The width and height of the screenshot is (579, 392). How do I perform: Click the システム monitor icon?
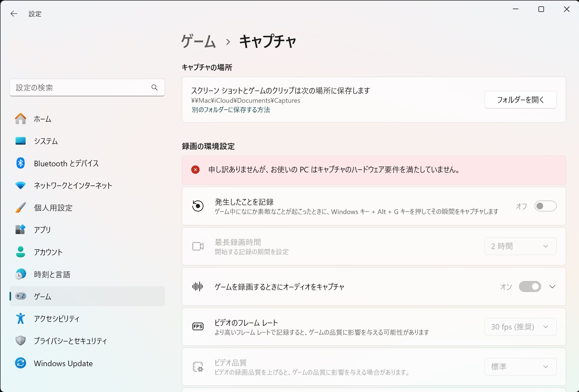click(21, 141)
